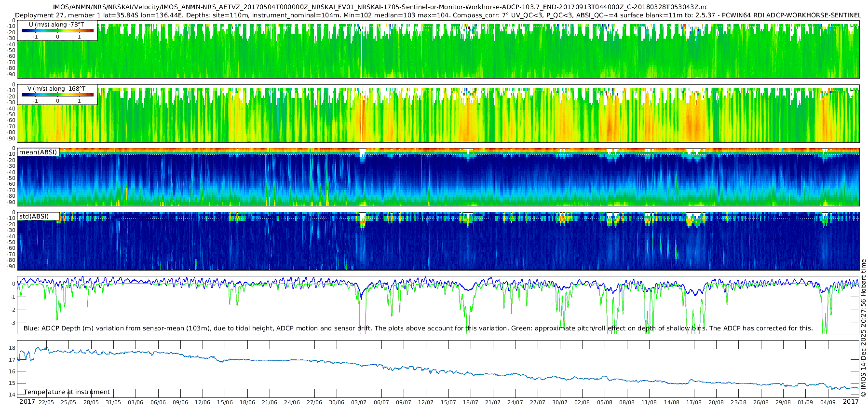Click the NetCDF file path title
This screenshot has width=868, height=410.
[380, 7]
